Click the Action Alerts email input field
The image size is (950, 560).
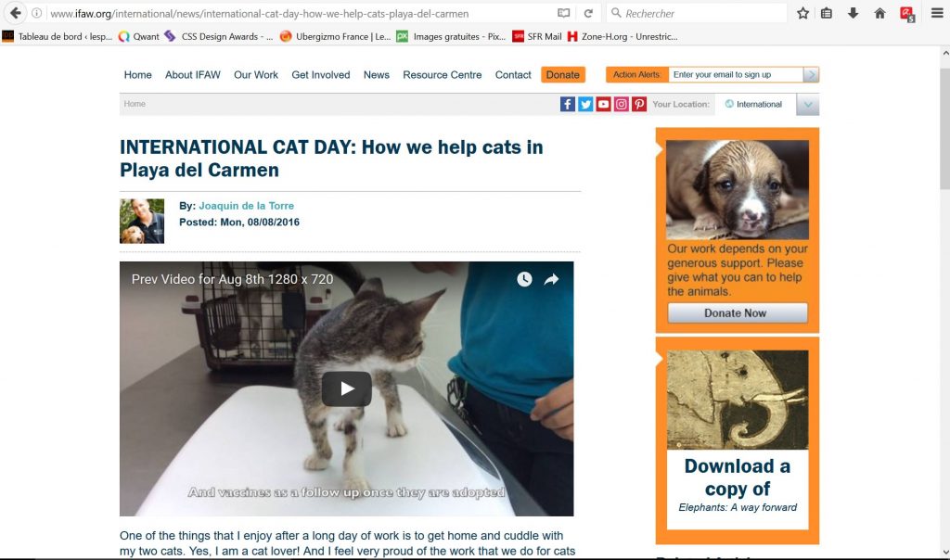tap(736, 74)
